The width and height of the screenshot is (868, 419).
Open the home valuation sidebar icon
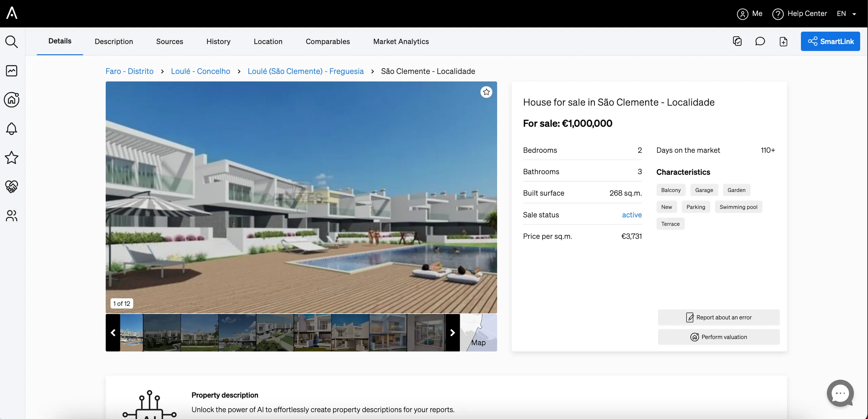12,100
